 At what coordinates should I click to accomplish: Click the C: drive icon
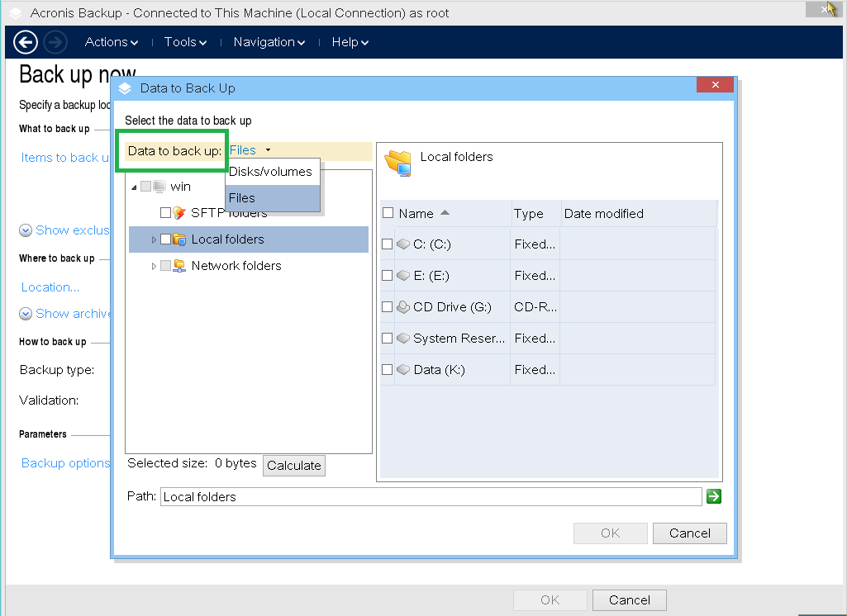pos(403,244)
